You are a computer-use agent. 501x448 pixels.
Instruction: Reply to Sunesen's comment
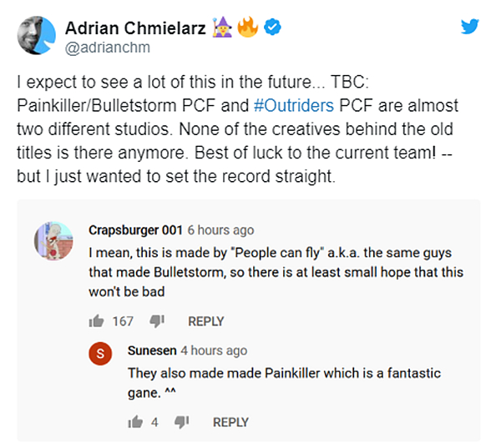(x=230, y=422)
